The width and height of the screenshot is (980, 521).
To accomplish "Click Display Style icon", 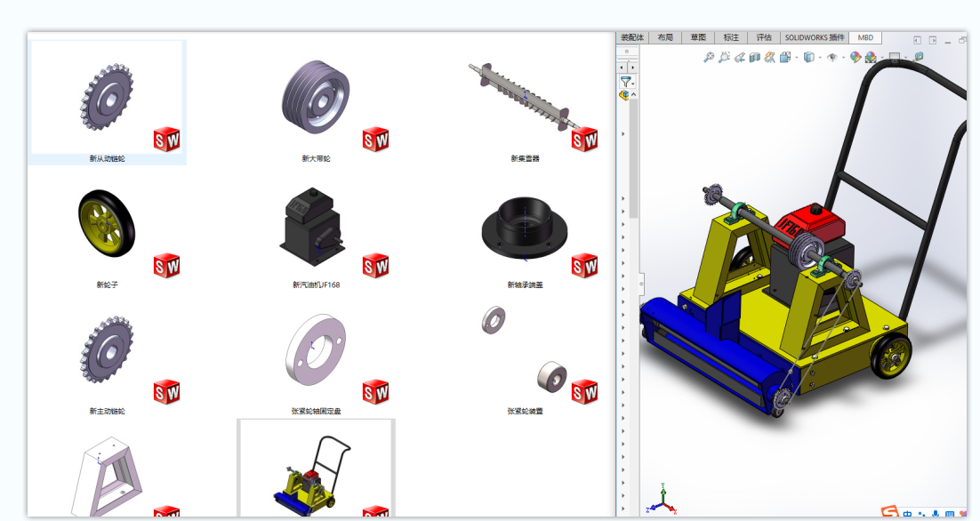I will (808, 58).
